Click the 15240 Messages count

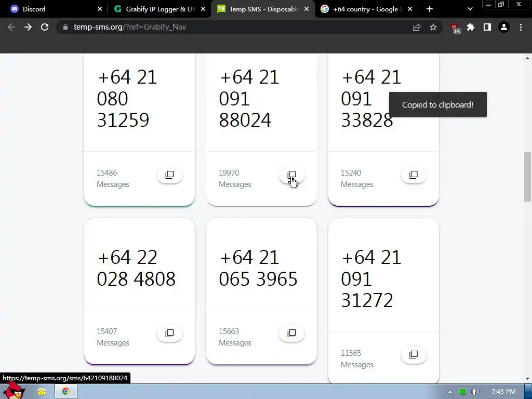tap(357, 179)
